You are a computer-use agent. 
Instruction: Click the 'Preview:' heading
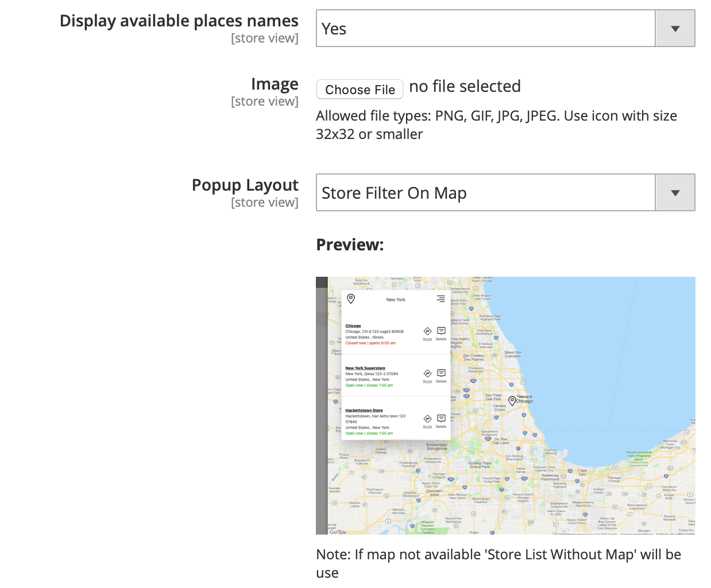coord(350,245)
